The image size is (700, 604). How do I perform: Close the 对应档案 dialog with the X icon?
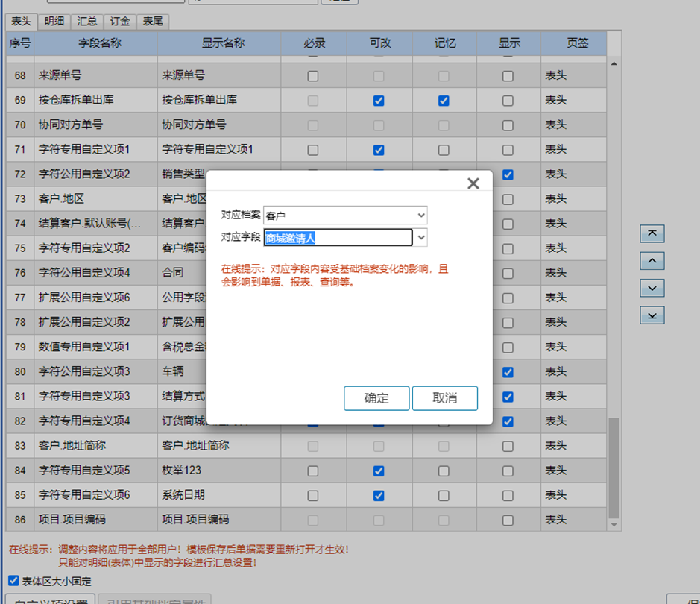(473, 183)
